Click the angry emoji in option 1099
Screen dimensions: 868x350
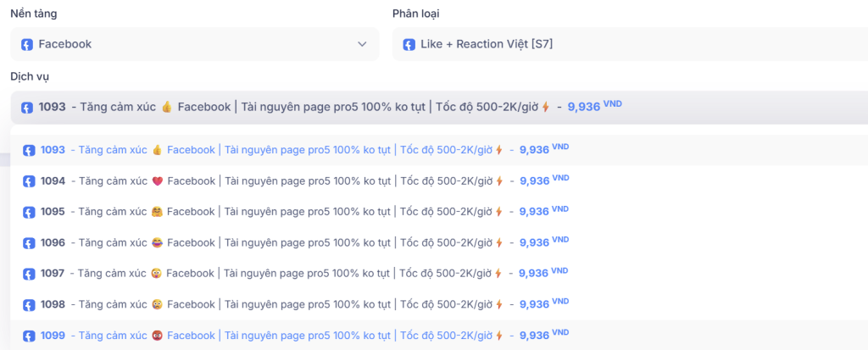[157, 335]
